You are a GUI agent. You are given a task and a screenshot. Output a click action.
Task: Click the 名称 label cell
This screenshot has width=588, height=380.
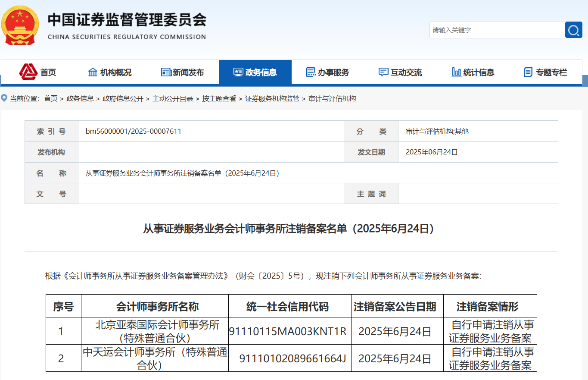[51, 173]
